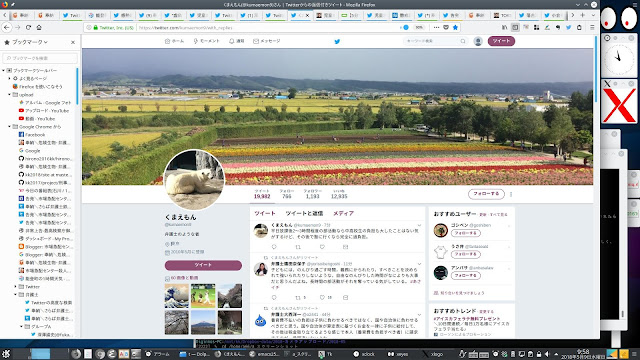The height and width of the screenshot is (360, 640).
Task: Click the retweet icon on Kumaemon's first tweet
Action: [x=298, y=247]
